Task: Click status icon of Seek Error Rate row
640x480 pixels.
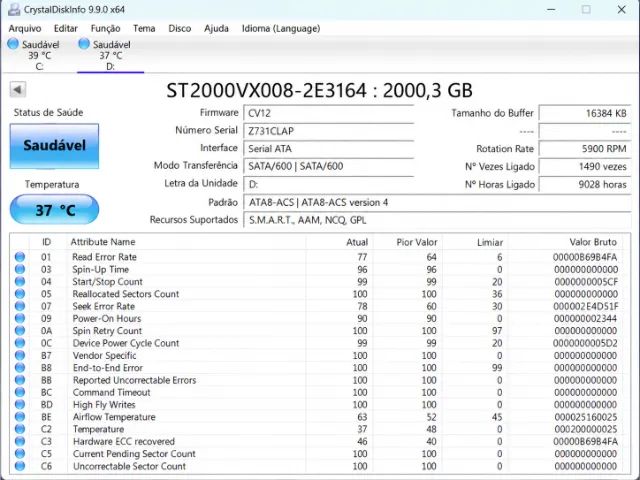Action: coord(20,306)
